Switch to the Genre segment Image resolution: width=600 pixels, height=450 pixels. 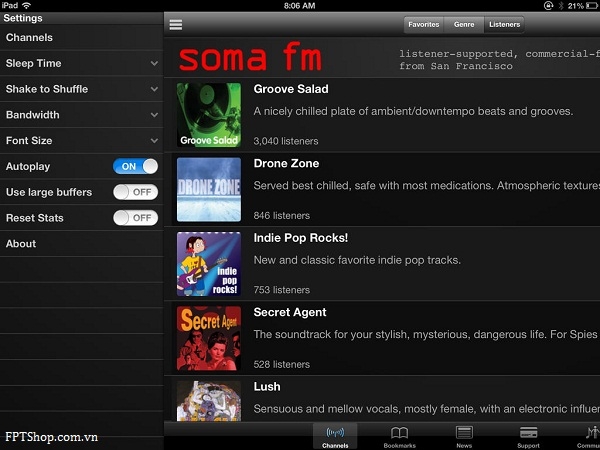point(464,24)
